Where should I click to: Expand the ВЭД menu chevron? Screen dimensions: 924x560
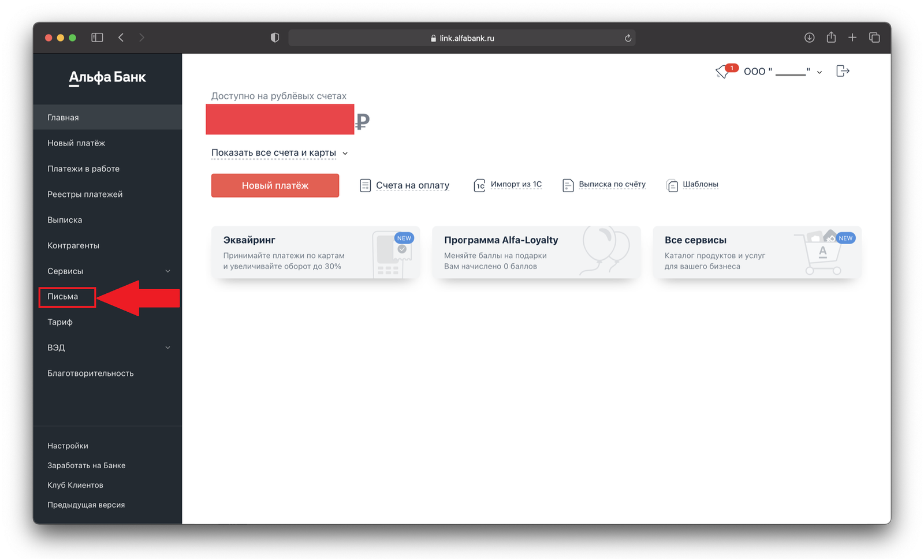click(x=168, y=348)
